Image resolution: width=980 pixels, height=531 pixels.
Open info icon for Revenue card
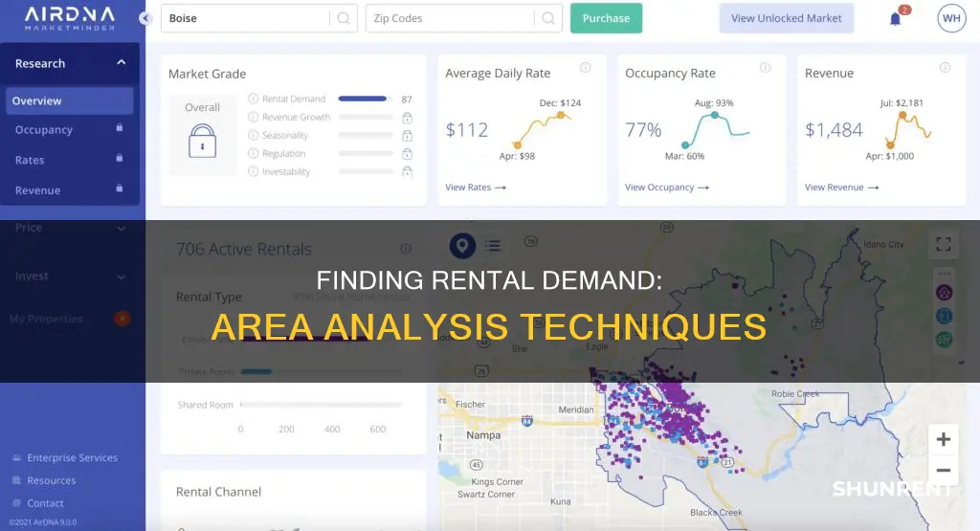tap(945, 68)
